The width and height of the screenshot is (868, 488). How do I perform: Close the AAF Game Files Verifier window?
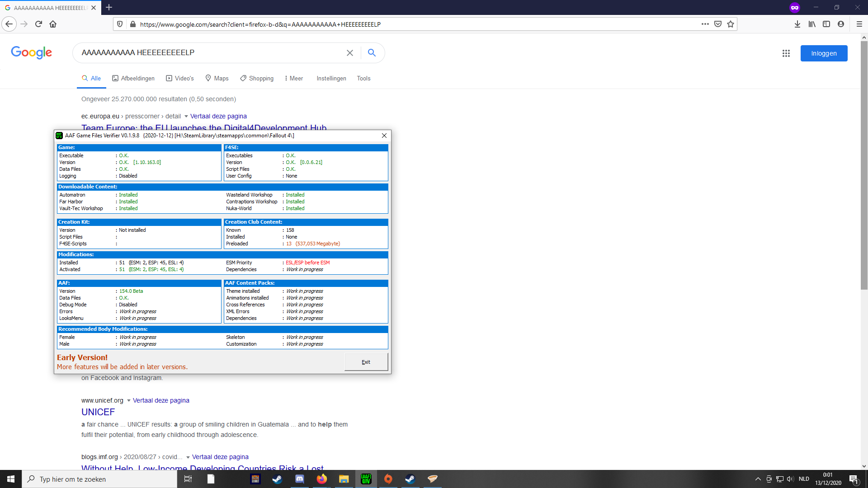(x=384, y=136)
